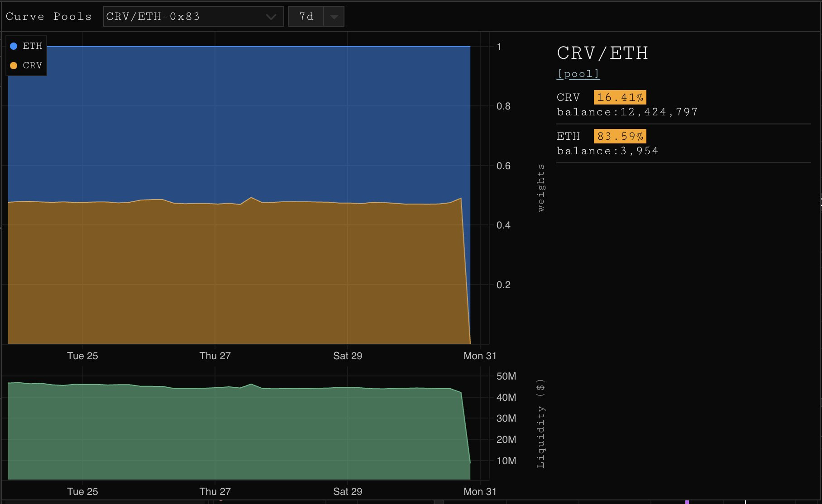Click the Sat 29 label under weights chart
The image size is (822, 504).
(348, 356)
